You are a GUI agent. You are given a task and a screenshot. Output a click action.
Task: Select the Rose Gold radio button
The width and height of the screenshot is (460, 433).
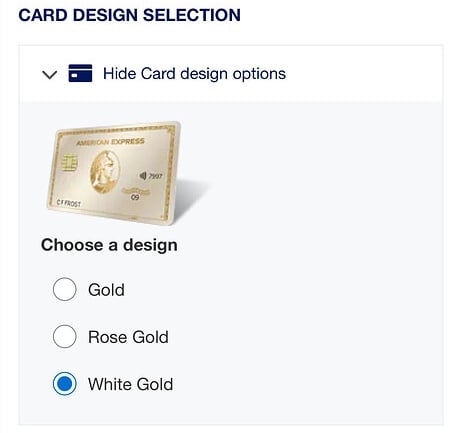64,336
